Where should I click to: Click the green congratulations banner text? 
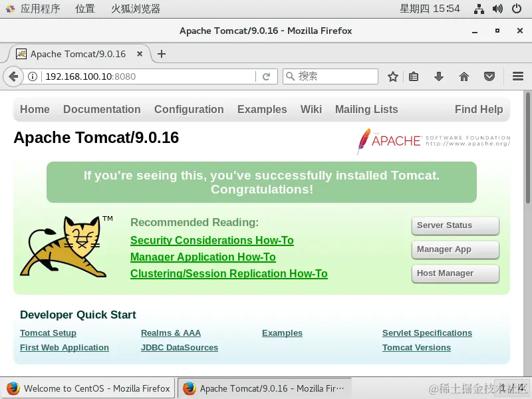pos(261,182)
